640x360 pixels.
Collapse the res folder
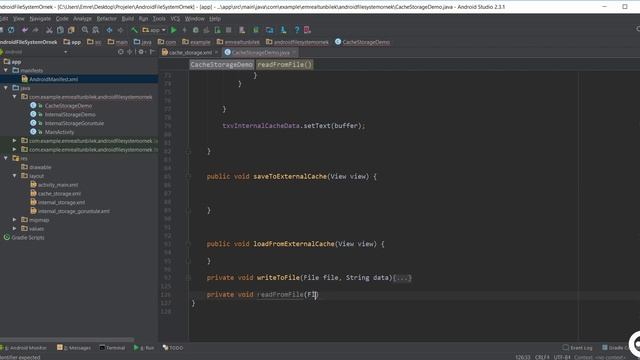pyautogui.click(x=6, y=158)
